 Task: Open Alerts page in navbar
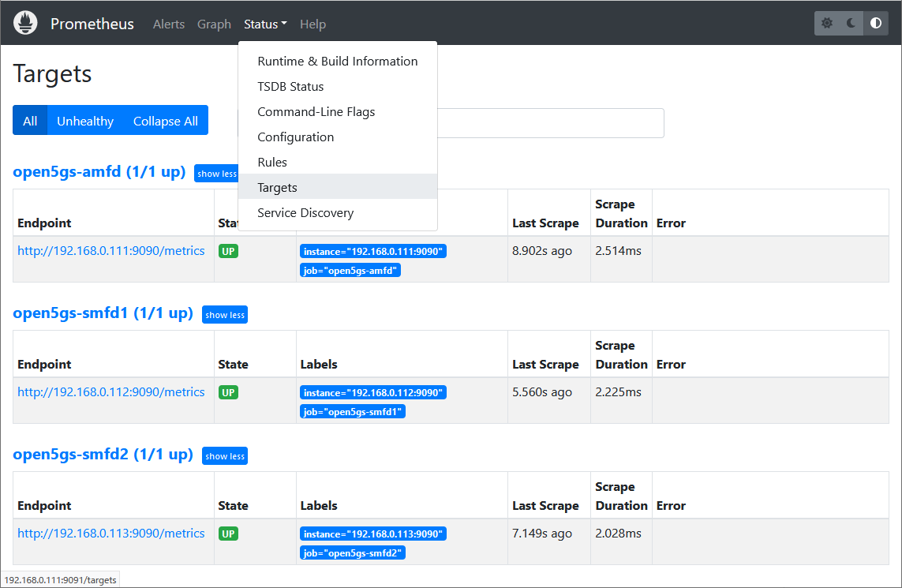169,24
